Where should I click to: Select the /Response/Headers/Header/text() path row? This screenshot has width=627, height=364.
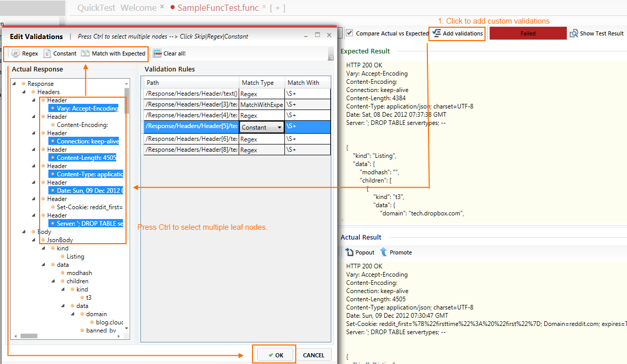[191, 94]
